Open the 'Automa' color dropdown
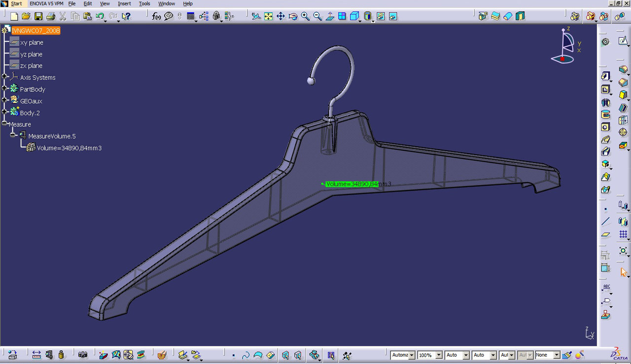Image resolution: width=631 pixels, height=364 pixels. click(411, 355)
